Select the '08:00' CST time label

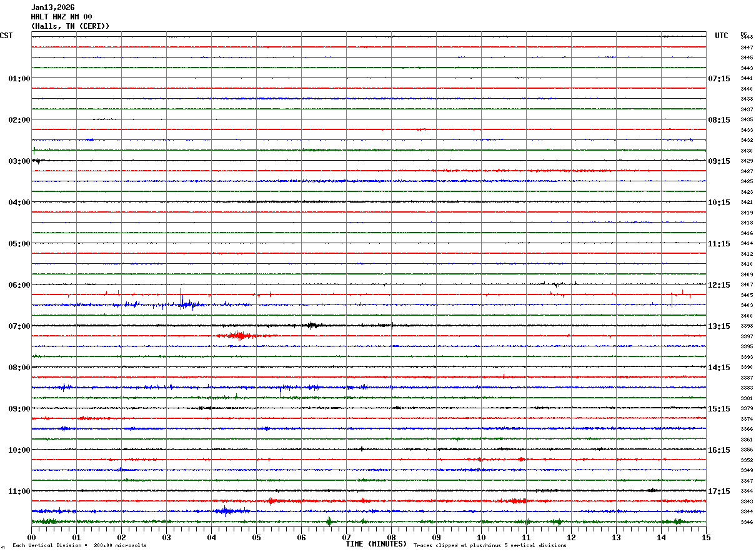(19, 368)
